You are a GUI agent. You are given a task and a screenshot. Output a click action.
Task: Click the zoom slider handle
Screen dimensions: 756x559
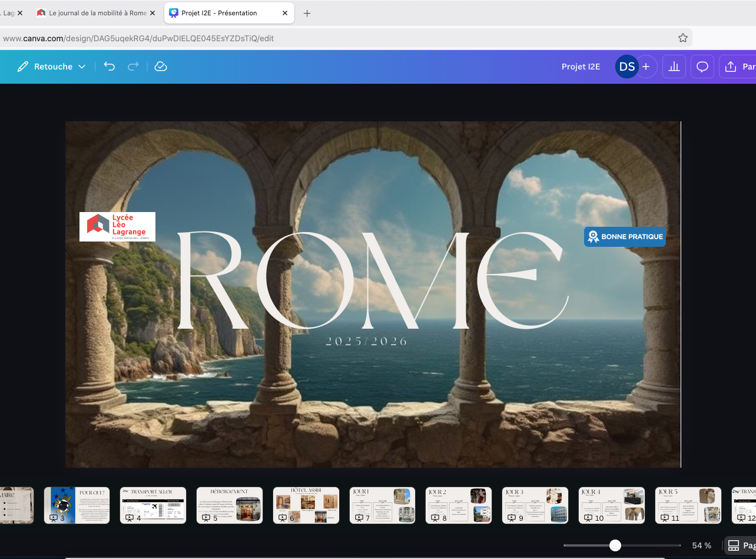coord(615,545)
